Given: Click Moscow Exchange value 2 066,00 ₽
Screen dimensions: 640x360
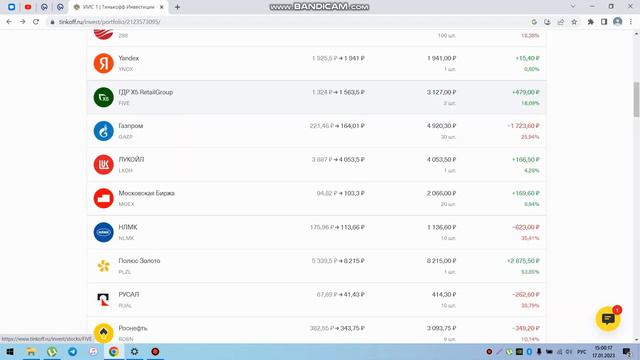Looking at the screenshot, I should (x=442, y=193).
